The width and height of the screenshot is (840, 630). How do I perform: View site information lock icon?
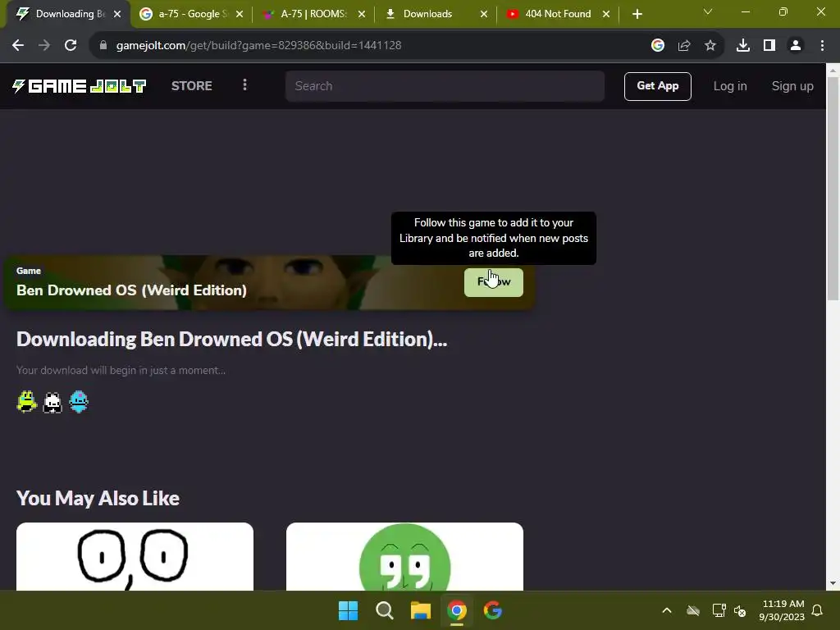(103, 46)
